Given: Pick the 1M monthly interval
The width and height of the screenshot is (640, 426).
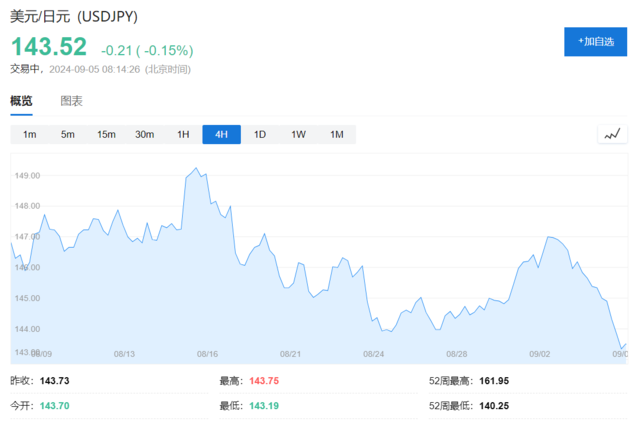Looking at the screenshot, I should click(336, 135).
